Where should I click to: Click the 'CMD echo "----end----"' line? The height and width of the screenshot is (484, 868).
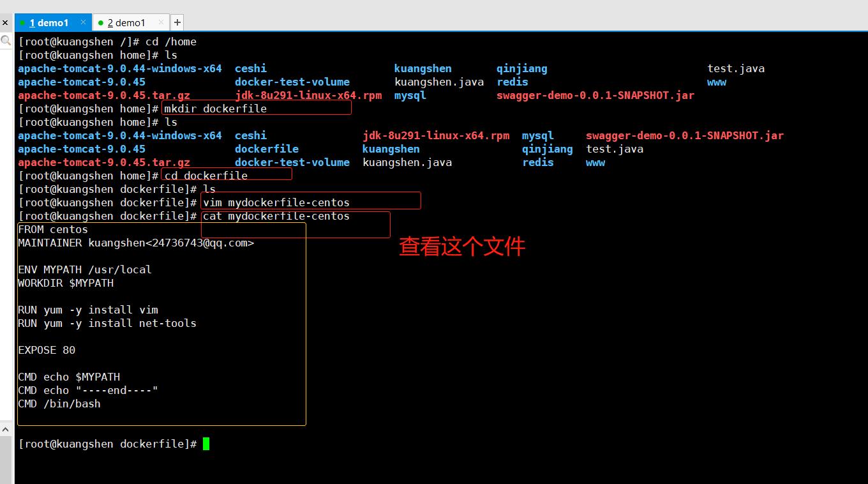(88, 390)
